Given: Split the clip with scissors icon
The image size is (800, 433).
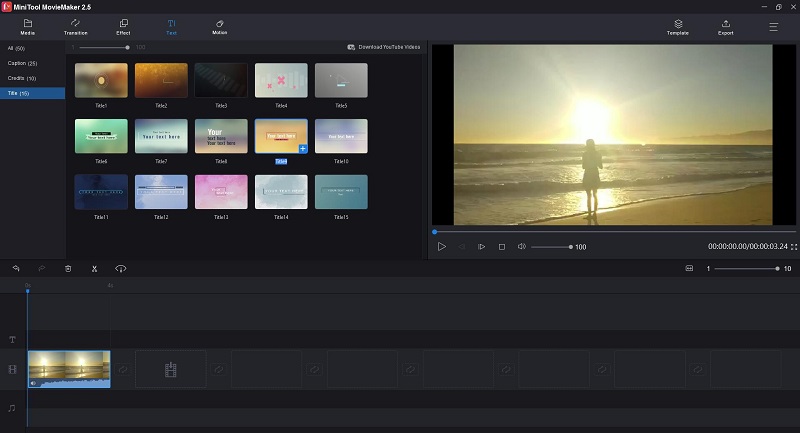Looking at the screenshot, I should [x=94, y=269].
